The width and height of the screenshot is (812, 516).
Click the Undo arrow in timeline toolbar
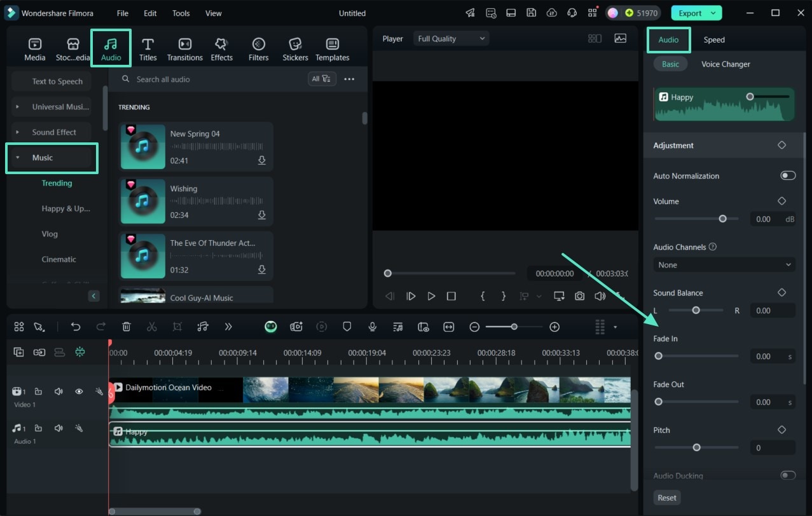(x=76, y=327)
